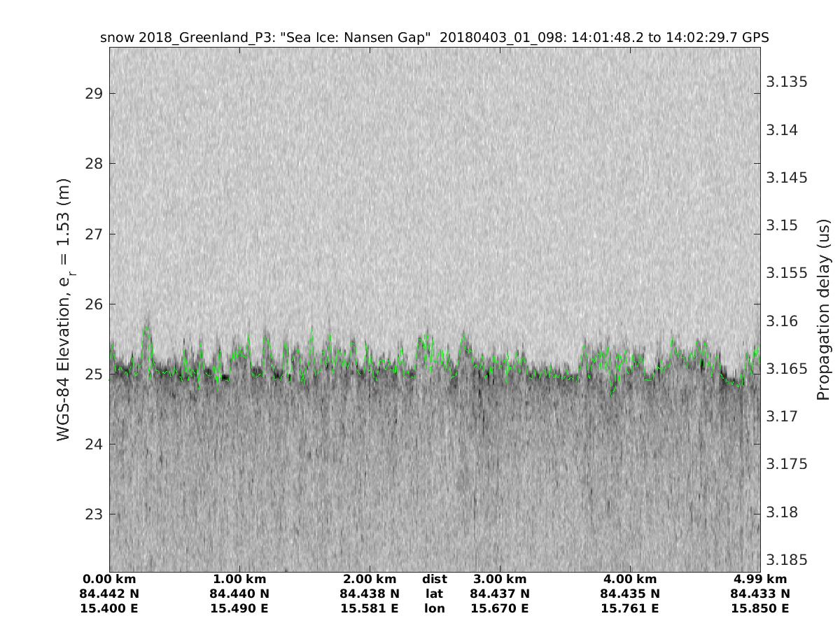
Task: Click the 0.00 km distance label
Action: (x=109, y=580)
